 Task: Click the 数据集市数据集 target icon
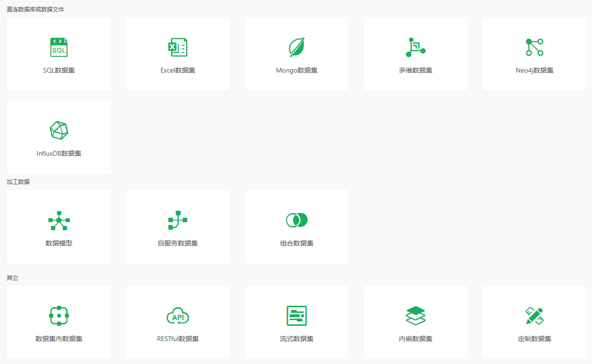(x=59, y=316)
